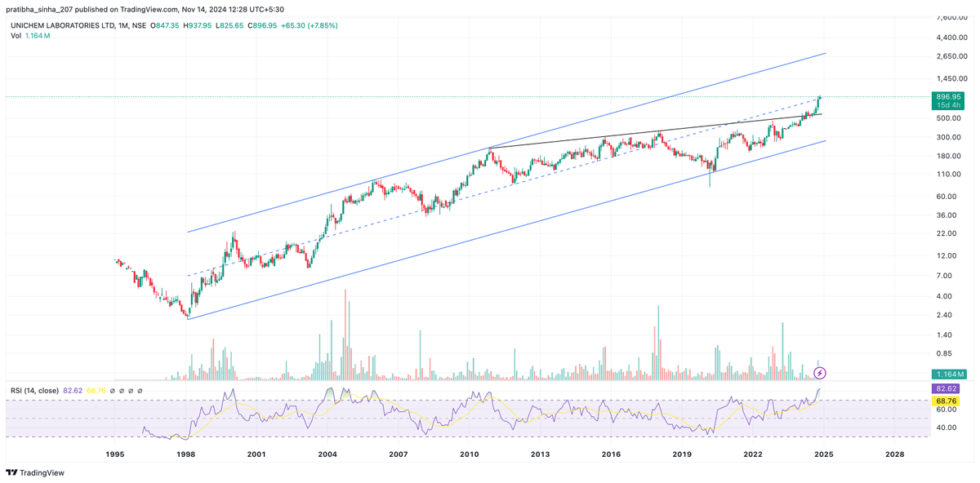980x483 pixels.
Task: Click the 15d 4h countdown label
Action: click(x=950, y=105)
